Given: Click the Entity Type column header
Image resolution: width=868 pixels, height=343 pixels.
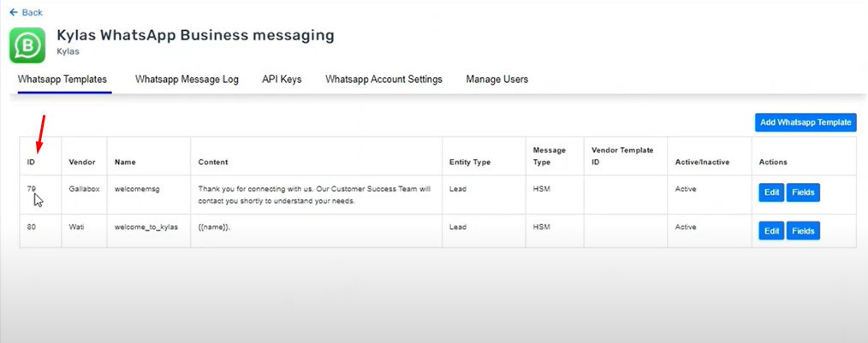Looking at the screenshot, I should click(469, 163).
